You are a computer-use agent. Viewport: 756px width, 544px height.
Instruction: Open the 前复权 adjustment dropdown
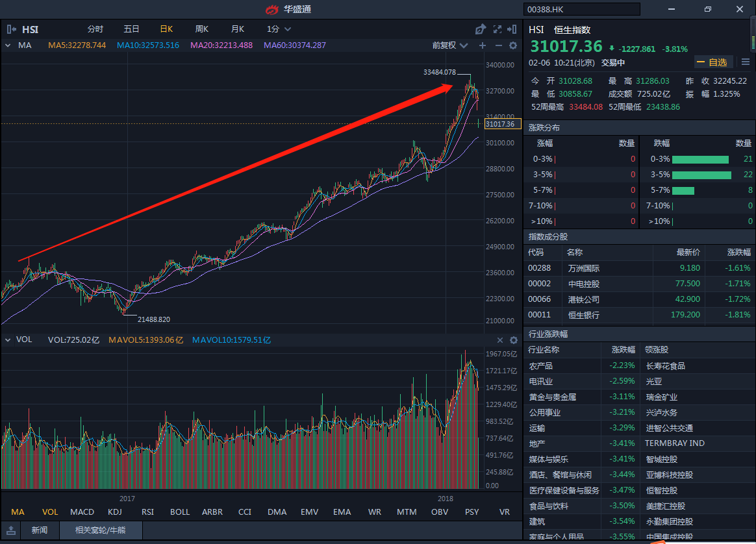coord(450,45)
